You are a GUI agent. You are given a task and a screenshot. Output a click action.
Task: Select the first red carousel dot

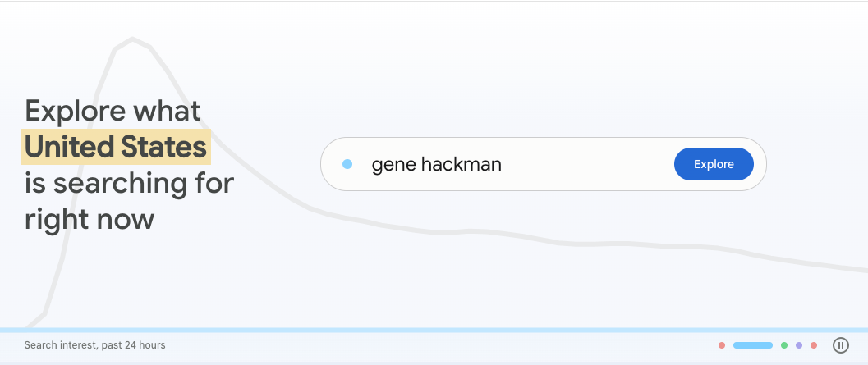pos(722,345)
